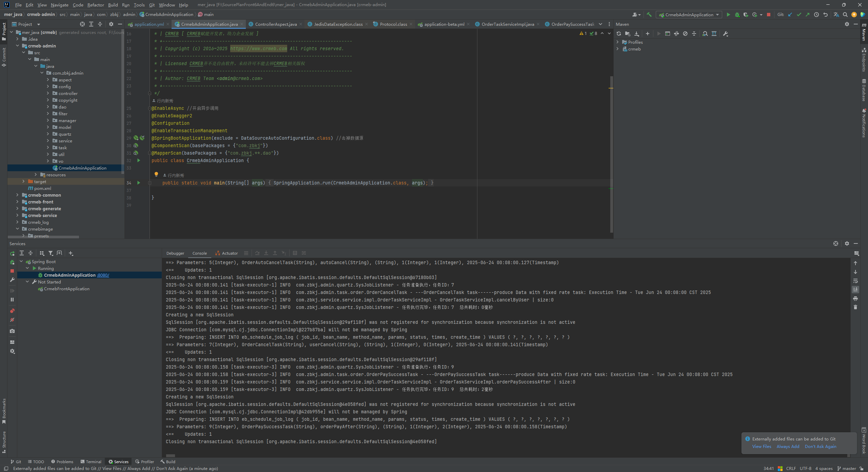Screen dimensions: 868x472
Task: Open the Refactor menu
Action: tap(96, 5)
